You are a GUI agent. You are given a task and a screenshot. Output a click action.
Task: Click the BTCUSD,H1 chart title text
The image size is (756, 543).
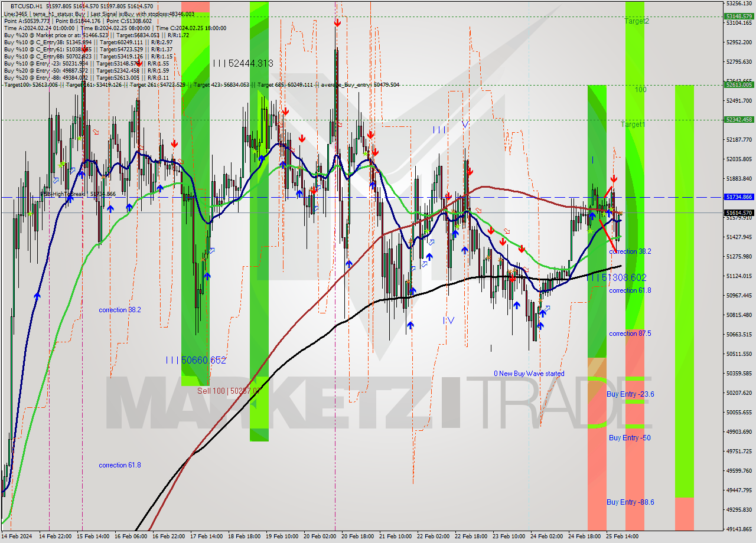(x=27, y=6)
